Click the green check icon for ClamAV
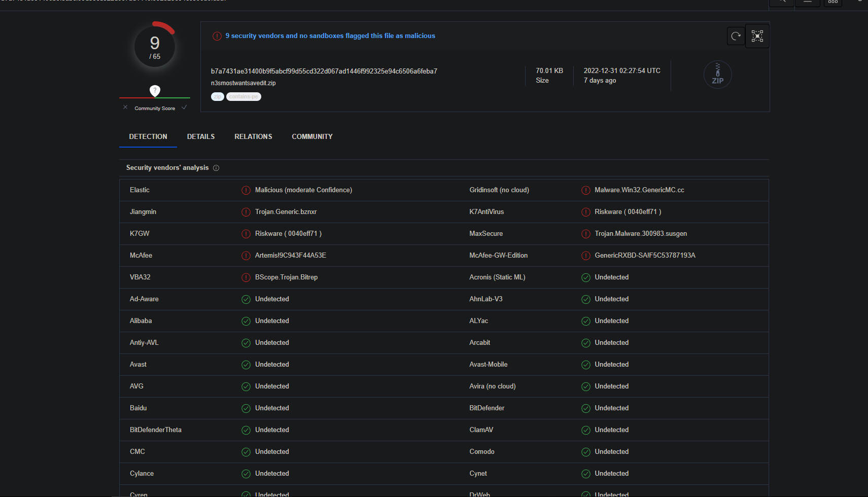Viewport: 868px width, 497px height. 586,430
